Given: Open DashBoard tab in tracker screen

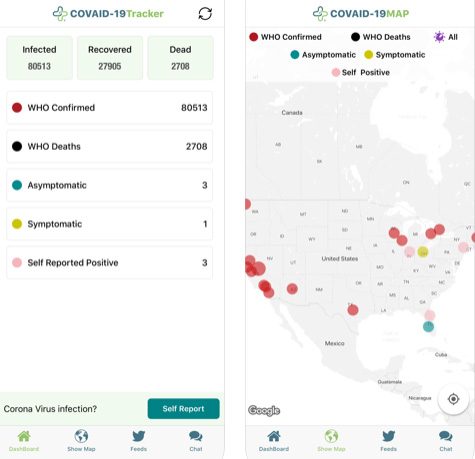Looking at the screenshot, I should pos(24,441).
